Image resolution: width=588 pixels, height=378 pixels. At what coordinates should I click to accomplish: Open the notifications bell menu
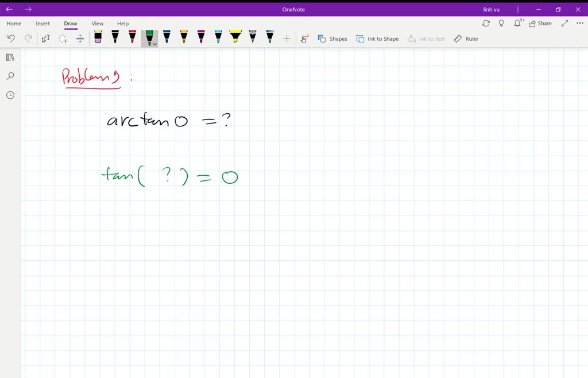[x=517, y=23]
